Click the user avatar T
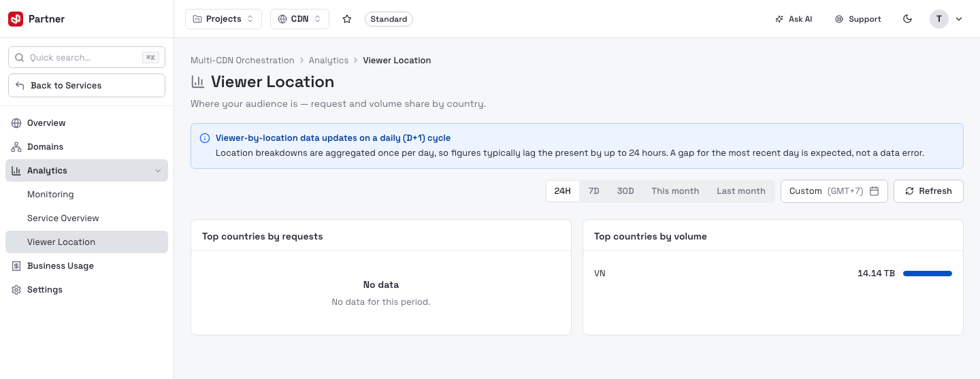980x379 pixels. point(939,19)
